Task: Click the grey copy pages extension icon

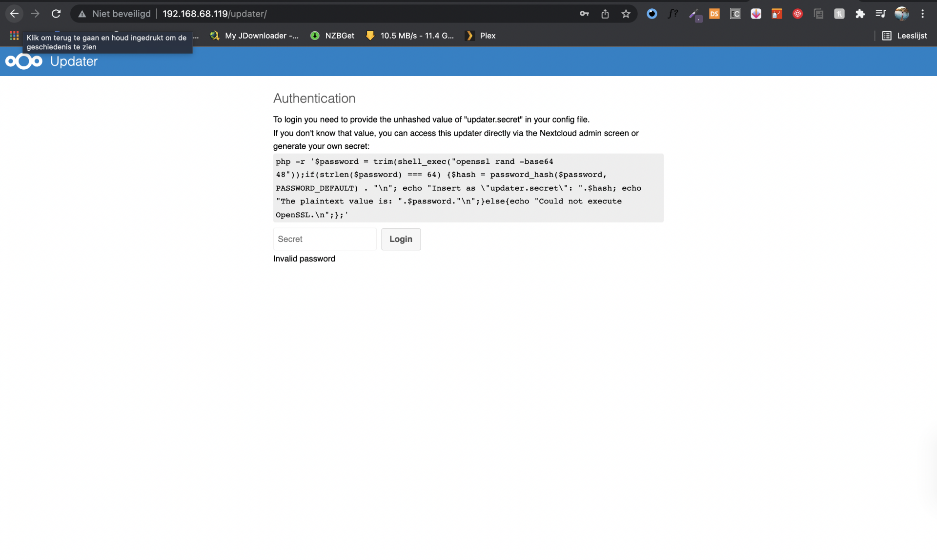Action: (819, 14)
